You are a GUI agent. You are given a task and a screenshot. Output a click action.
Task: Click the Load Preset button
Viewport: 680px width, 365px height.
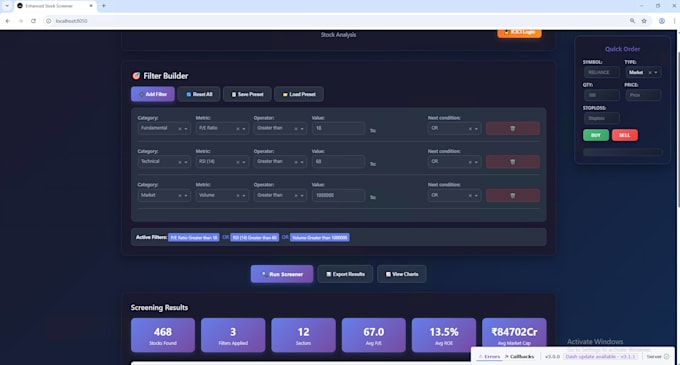[299, 94]
